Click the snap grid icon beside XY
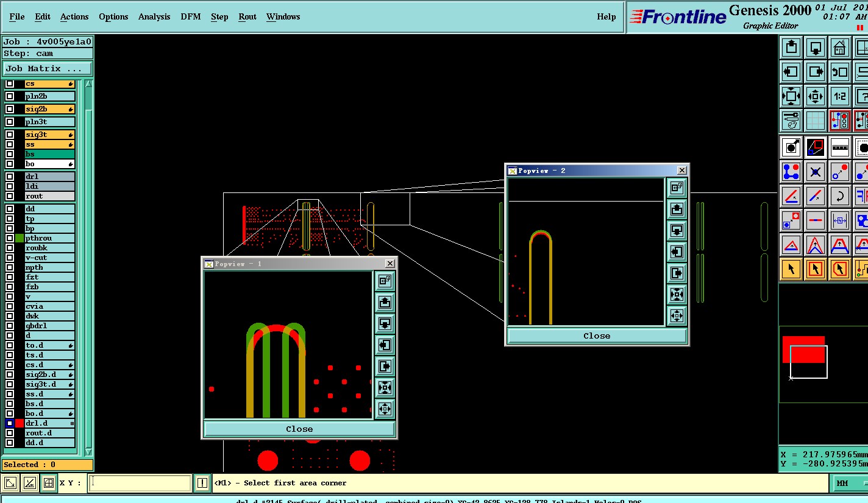Image resolution: width=868 pixels, height=503 pixels. point(49,484)
